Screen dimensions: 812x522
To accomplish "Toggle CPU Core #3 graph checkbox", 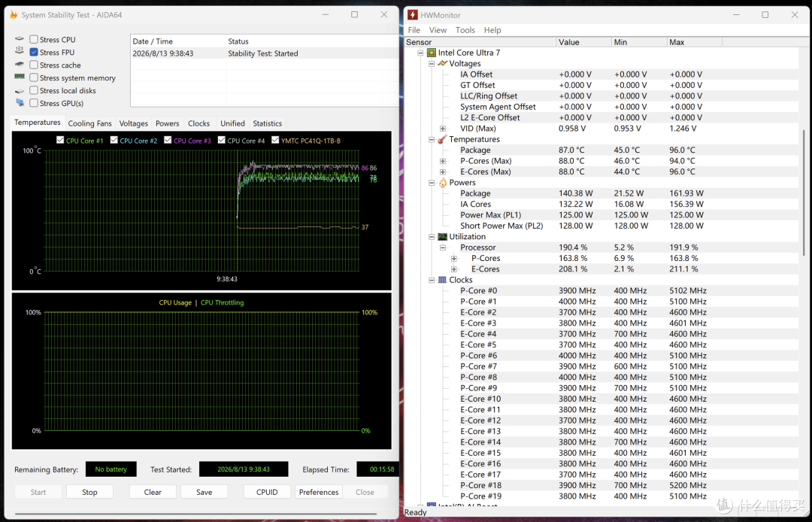I will 168,140.
